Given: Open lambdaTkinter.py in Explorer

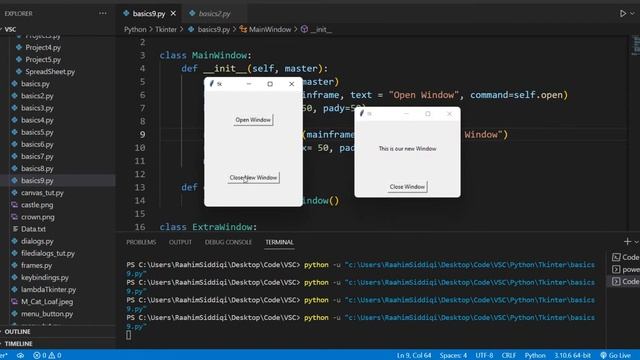Looking at the screenshot, I should [x=48, y=290].
